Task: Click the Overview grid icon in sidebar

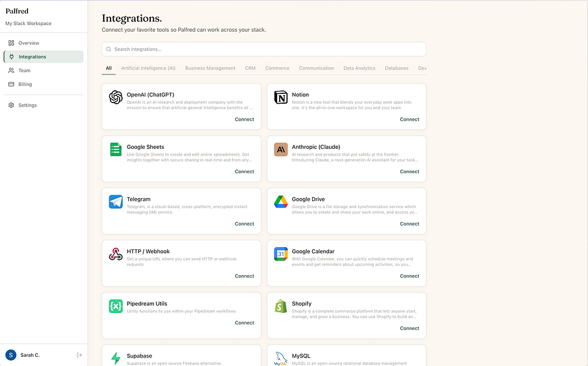Action: point(11,43)
